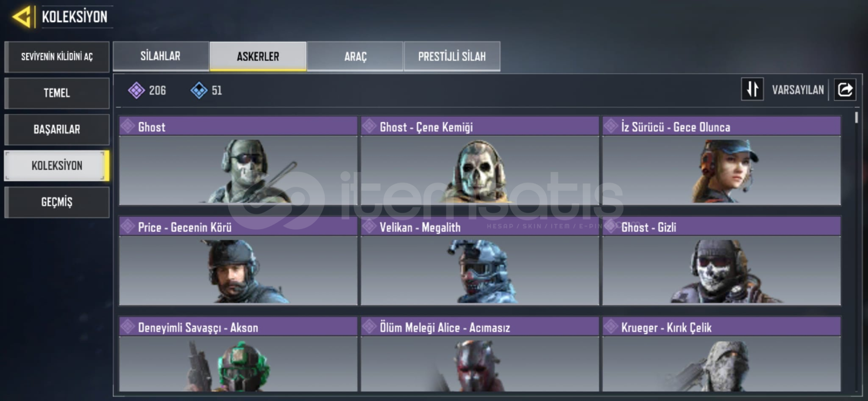The height and width of the screenshot is (401, 868).
Task: Open the Başarılar section
Action: tap(57, 129)
